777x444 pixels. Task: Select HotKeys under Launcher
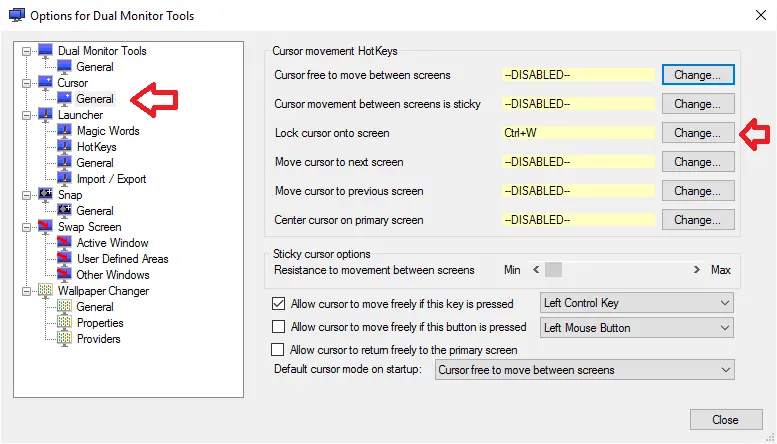tap(97, 147)
